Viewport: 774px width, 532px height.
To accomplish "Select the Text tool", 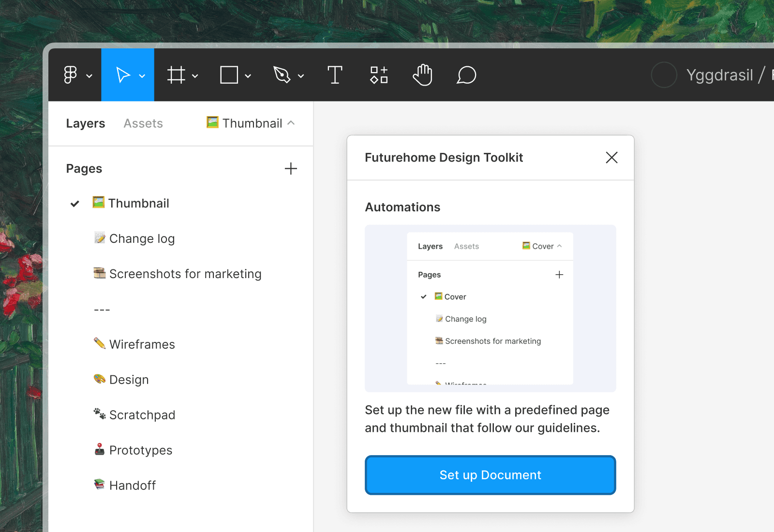I will (x=335, y=75).
